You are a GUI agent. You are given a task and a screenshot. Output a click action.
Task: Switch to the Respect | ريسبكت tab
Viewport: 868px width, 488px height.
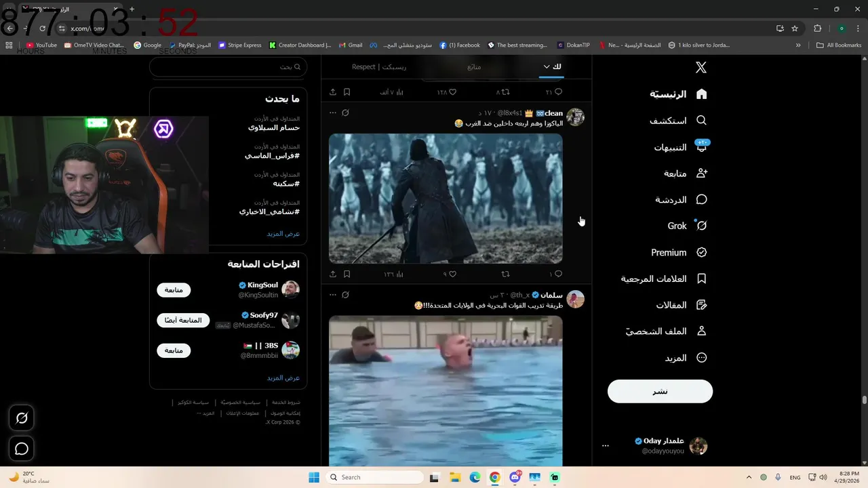(x=379, y=66)
